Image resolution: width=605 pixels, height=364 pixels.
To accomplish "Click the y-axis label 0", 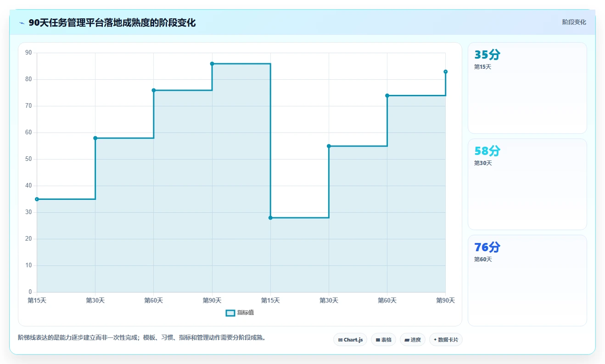I will tap(30, 292).
